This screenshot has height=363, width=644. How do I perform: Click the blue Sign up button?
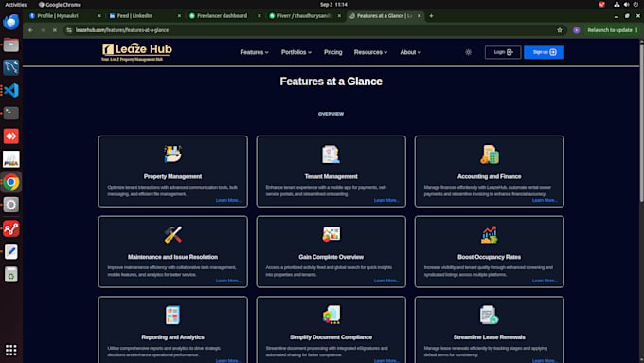[544, 52]
